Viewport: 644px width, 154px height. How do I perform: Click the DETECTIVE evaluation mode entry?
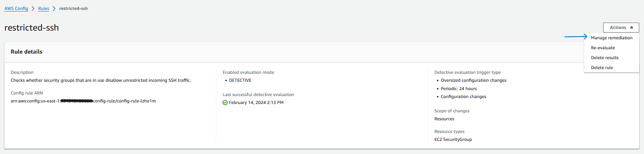pos(240,80)
